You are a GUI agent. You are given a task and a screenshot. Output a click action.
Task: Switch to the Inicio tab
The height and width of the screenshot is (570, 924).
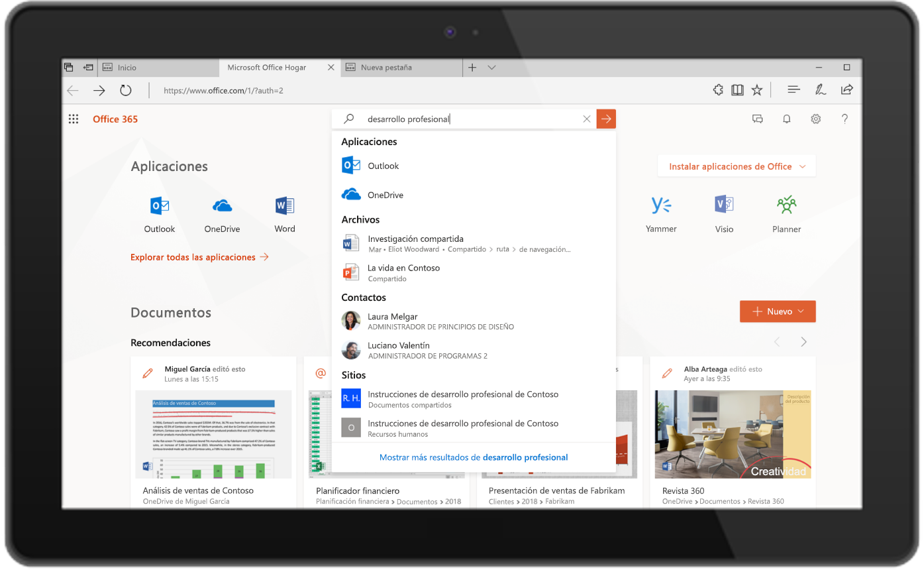(158, 68)
